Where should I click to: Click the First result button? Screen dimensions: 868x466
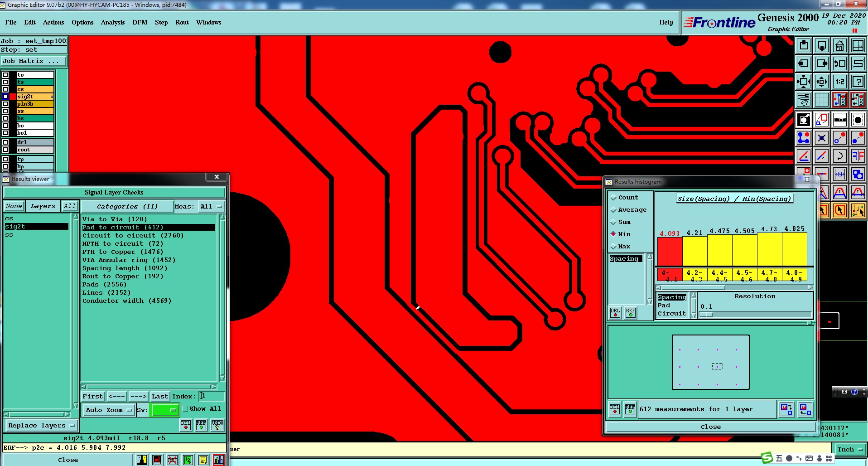coord(93,397)
